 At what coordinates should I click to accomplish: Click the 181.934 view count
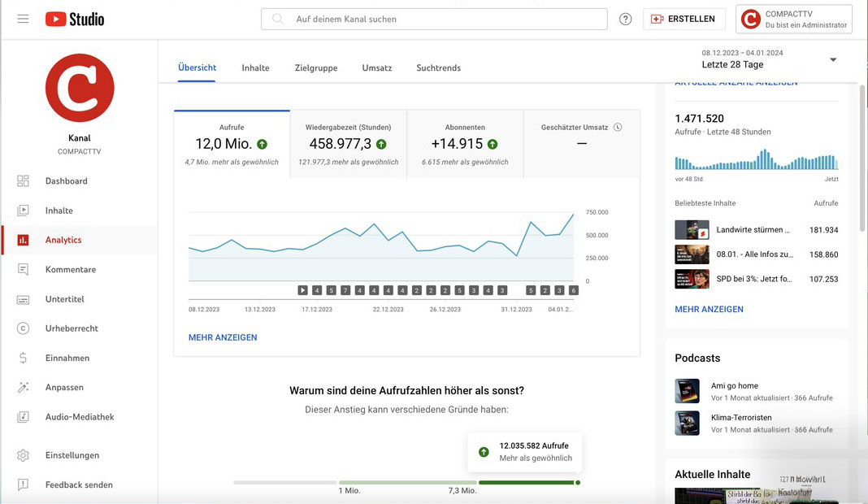click(824, 230)
